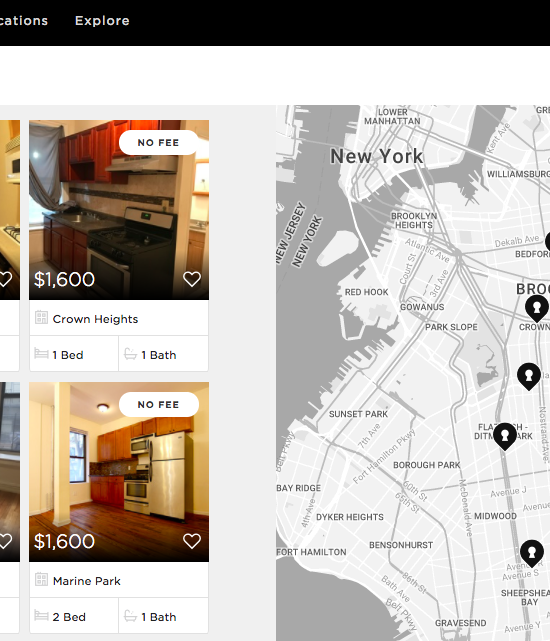This screenshot has width=550, height=641.
Task: Click the NO FEE badge on Marine Park listing
Action: 159,405
